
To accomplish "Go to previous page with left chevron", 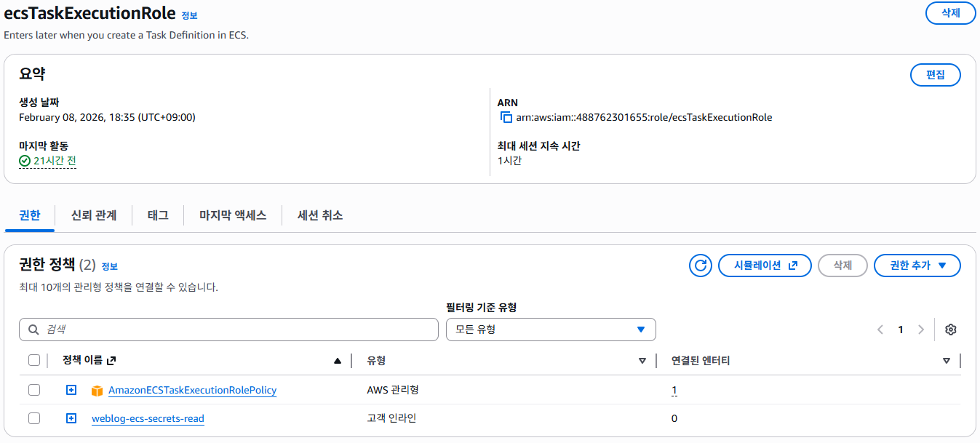I will [880, 330].
